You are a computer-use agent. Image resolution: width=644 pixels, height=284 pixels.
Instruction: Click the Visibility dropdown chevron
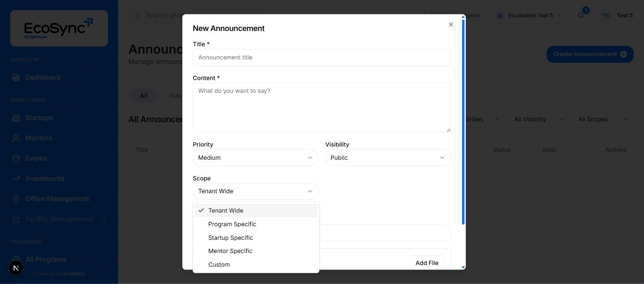(x=442, y=158)
